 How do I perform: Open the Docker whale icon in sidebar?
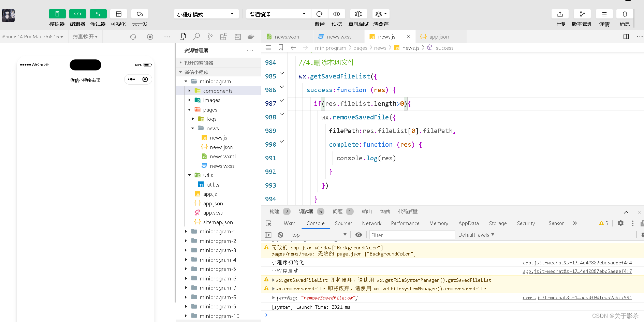click(x=251, y=36)
